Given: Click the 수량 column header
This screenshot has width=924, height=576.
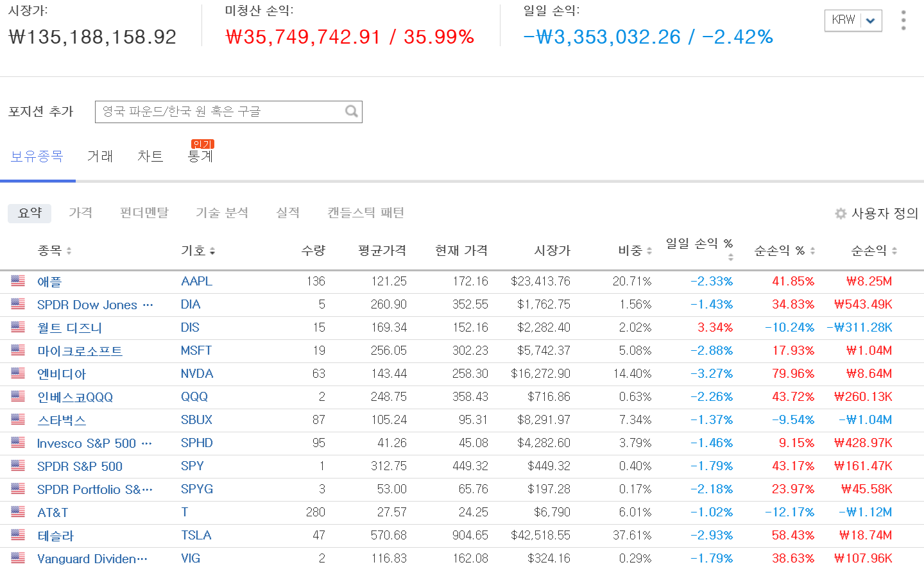Looking at the screenshot, I should tap(313, 251).
